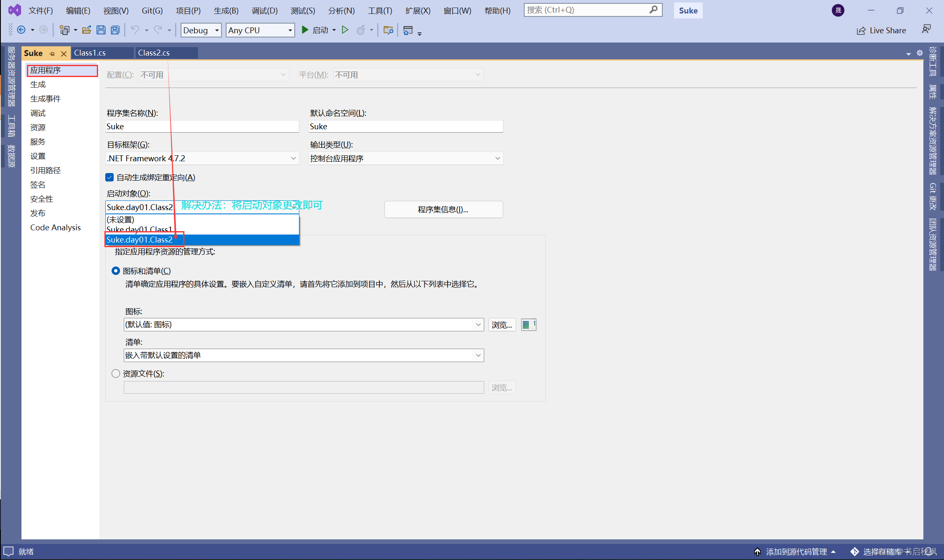This screenshot has width=944, height=560.
Task: Pin the Suke tab
Action: click(52, 53)
